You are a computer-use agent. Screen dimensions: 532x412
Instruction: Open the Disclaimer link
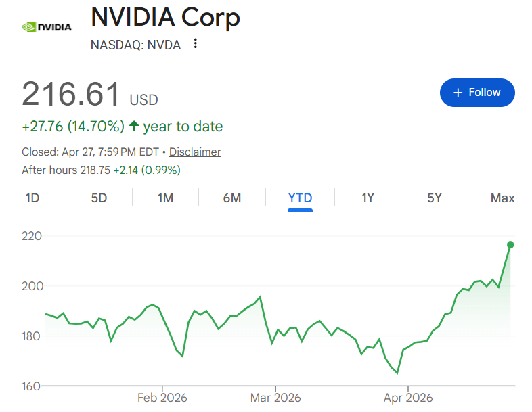click(x=195, y=152)
